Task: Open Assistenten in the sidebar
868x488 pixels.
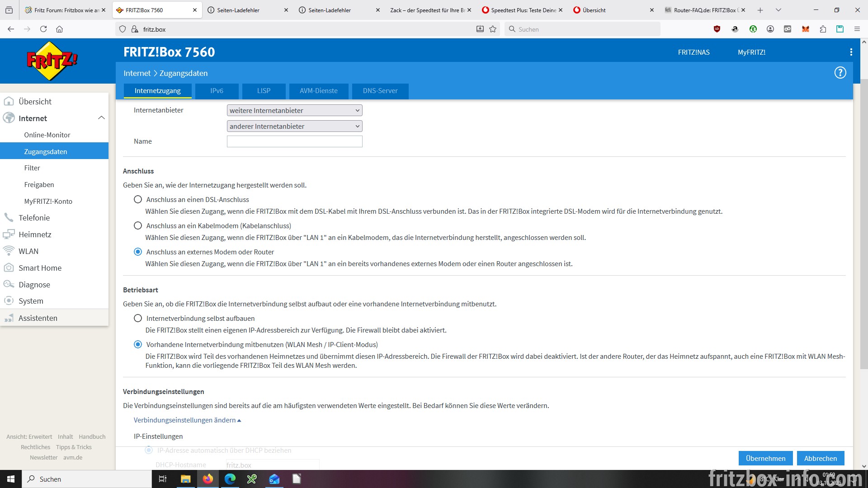Action: pyautogui.click(x=38, y=318)
